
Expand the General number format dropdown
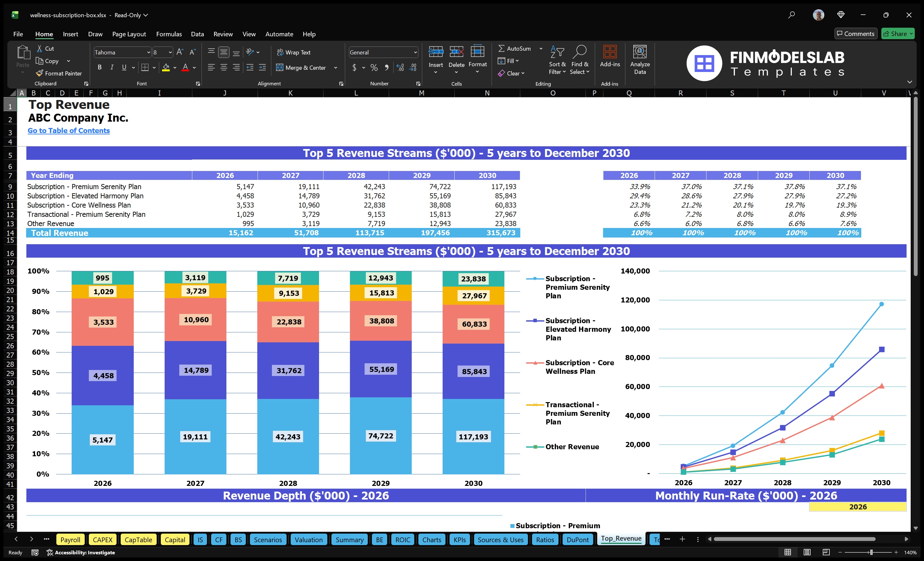pyautogui.click(x=415, y=53)
